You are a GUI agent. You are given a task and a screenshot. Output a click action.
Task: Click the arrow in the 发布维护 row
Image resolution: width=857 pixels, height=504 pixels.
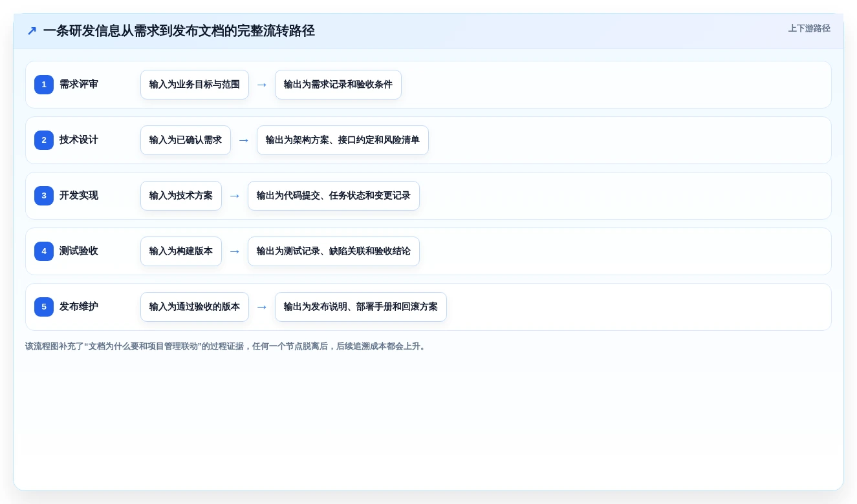[262, 307]
